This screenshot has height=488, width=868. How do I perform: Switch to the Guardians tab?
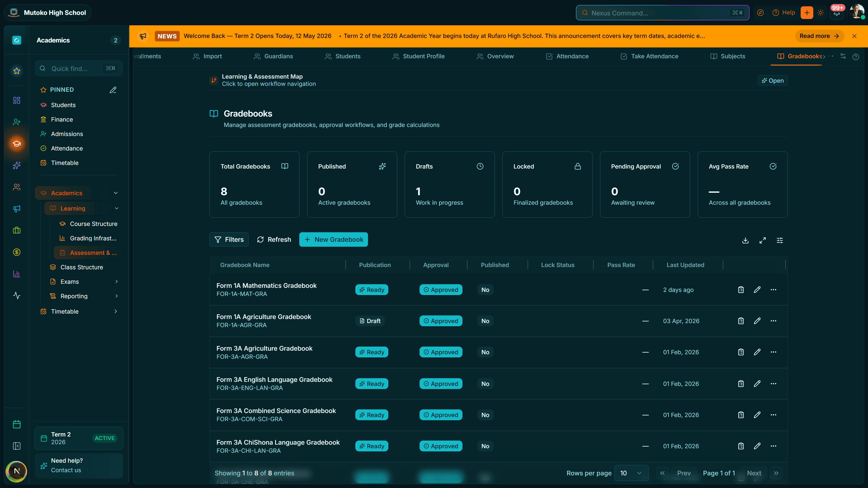tap(273, 56)
